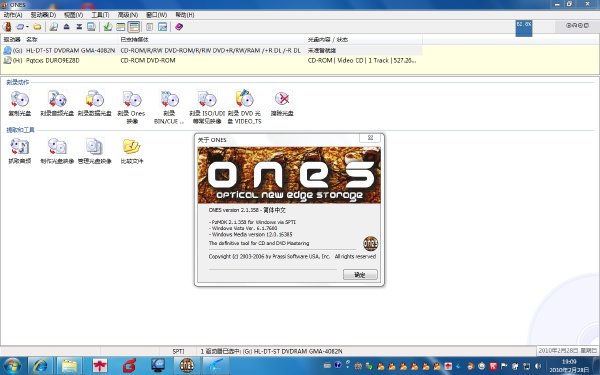The height and width of the screenshot is (375, 600).
Task: Close the 关于 ONES dialog
Action: tap(370, 138)
